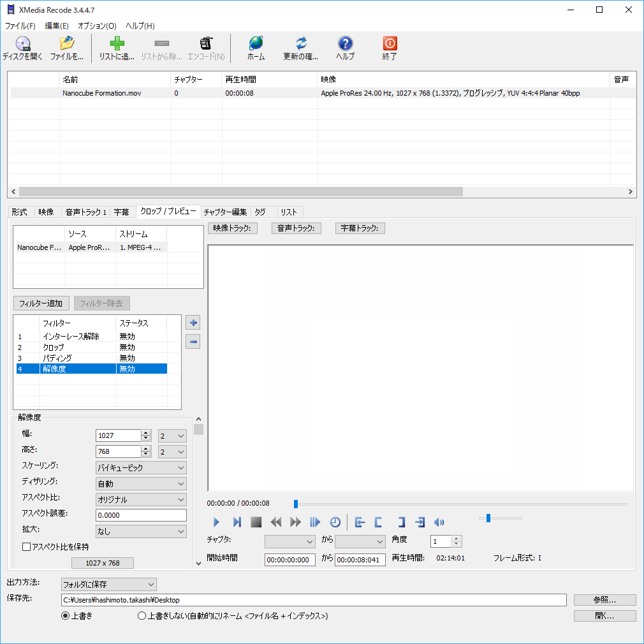Set the start marker bracket icon
Image resolution: width=644 pixels, height=644 pixels.
point(378,522)
